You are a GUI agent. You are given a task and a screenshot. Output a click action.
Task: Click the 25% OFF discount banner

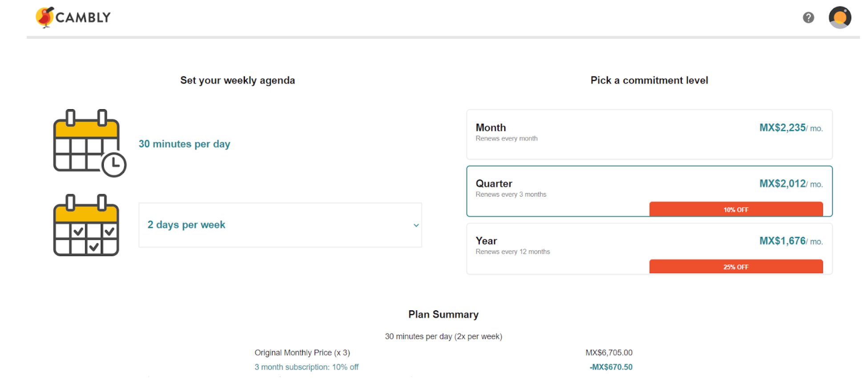pyautogui.click(x=736, y=267)
